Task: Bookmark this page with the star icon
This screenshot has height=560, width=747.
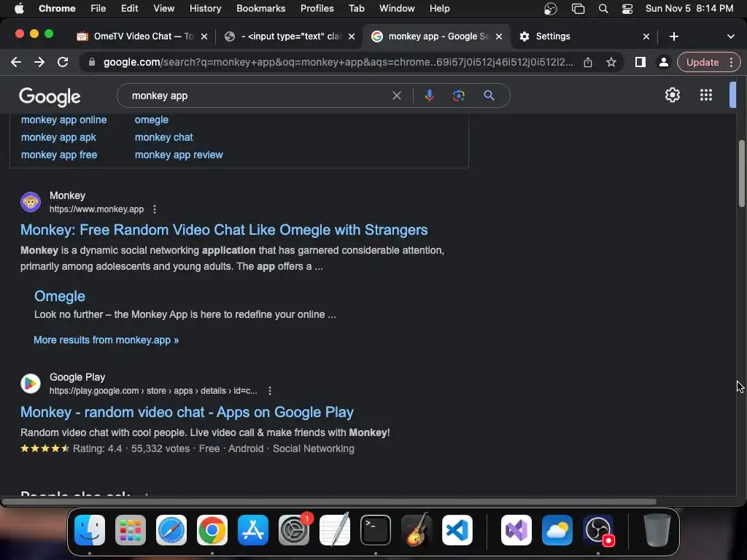Action: click(x=611, y=62)
